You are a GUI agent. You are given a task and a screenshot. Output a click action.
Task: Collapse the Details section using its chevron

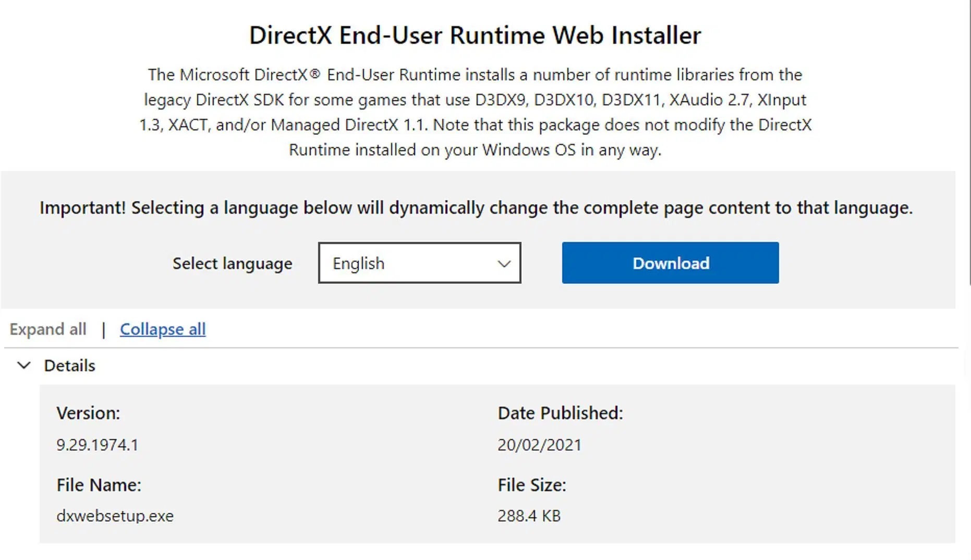click(24, 366)
